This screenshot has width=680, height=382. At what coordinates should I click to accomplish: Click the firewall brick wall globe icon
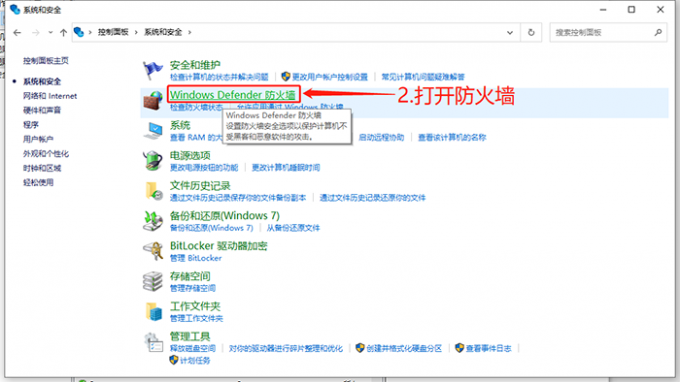pos(153,101)
